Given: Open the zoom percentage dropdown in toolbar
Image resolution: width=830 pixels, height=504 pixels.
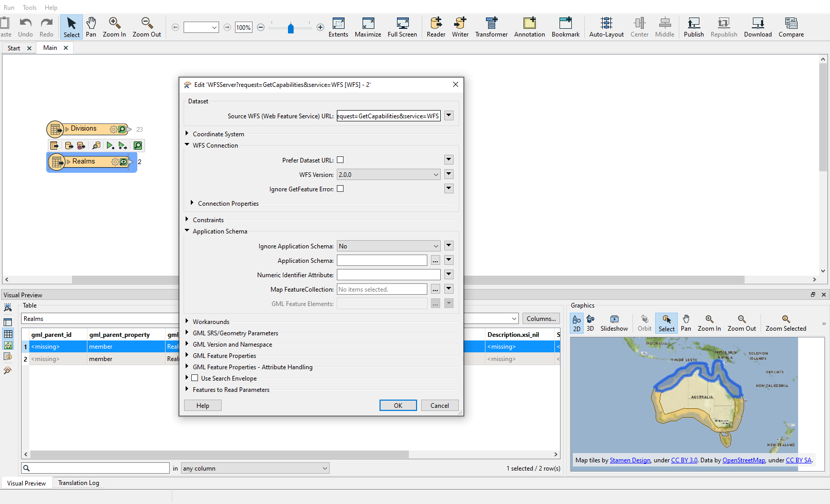Looking at the screenshot, I should click(x=201, y=27).
